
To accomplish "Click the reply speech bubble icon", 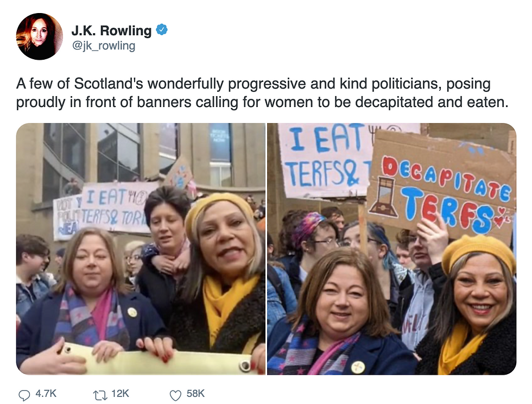I will pos(24,395).
